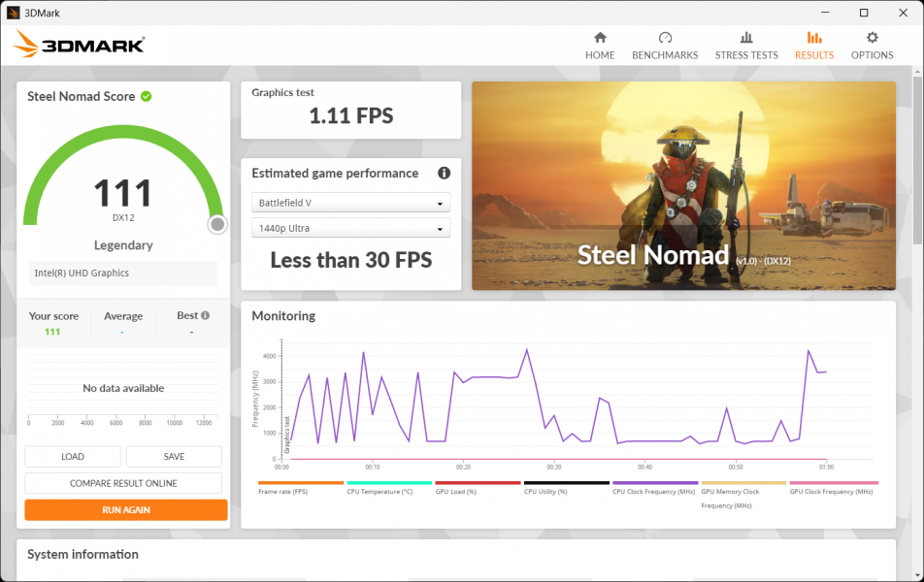Image resolution: width=924 pixels, height=582 pixels.
Task: Open Options via the gear icon
Action: pos(872,38)
